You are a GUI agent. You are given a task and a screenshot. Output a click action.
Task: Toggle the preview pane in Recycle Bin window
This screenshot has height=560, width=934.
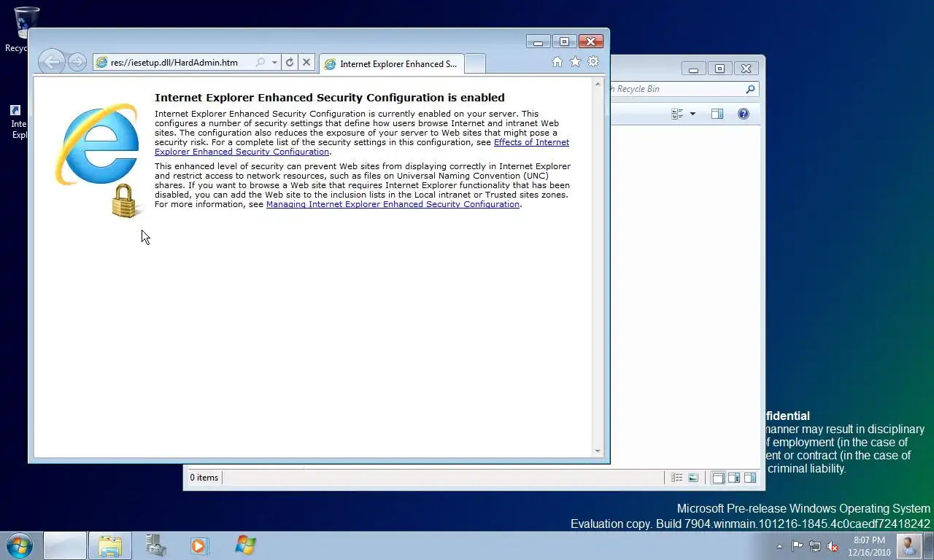717,114
